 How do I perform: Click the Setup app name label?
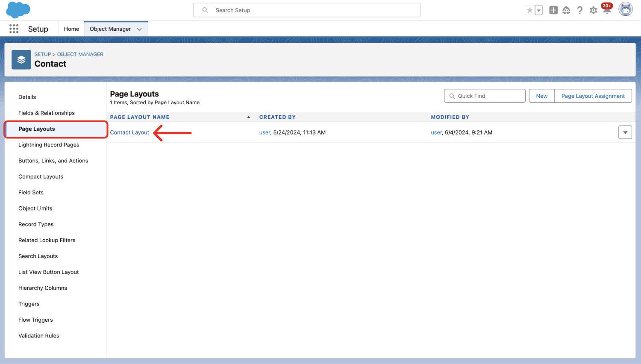[38, 29]
